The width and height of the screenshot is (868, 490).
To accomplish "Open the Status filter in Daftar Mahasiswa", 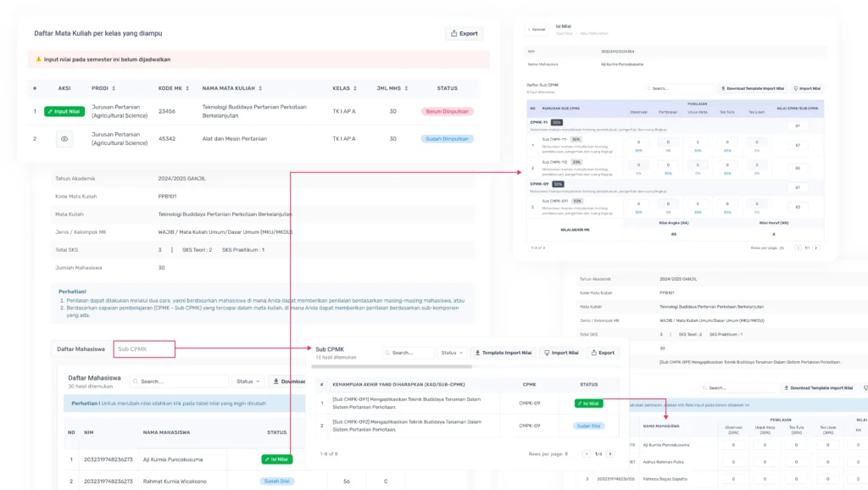I will point(248,381).
